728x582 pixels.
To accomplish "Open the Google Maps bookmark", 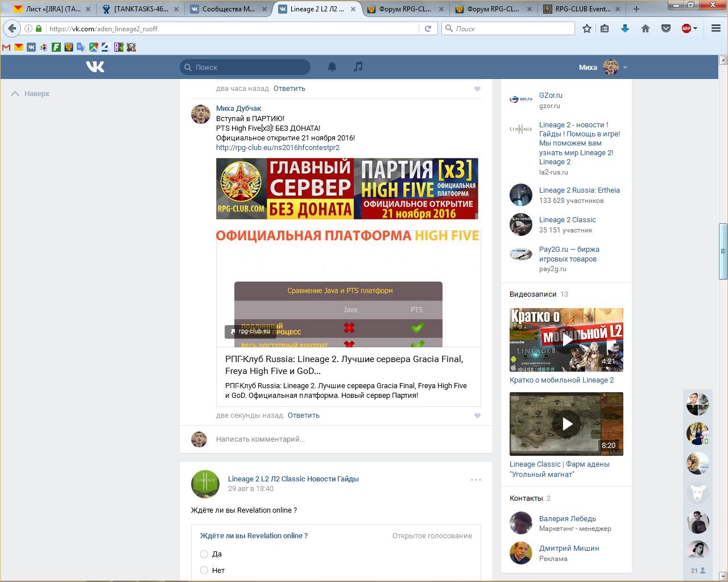I will coord(94,47).
